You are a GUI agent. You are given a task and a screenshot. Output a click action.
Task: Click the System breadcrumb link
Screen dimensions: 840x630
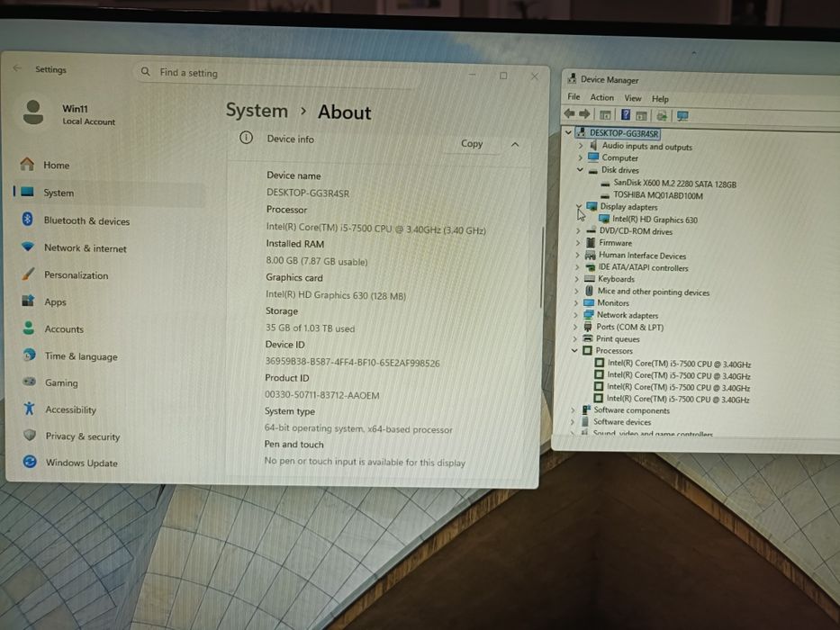pos(257,111)
